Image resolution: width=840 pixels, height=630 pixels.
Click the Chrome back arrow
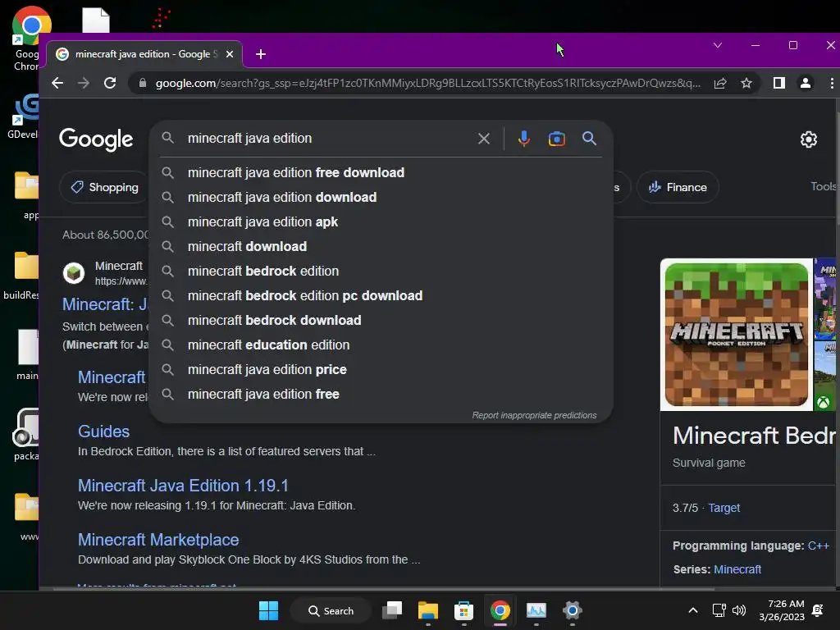point(57,83)
